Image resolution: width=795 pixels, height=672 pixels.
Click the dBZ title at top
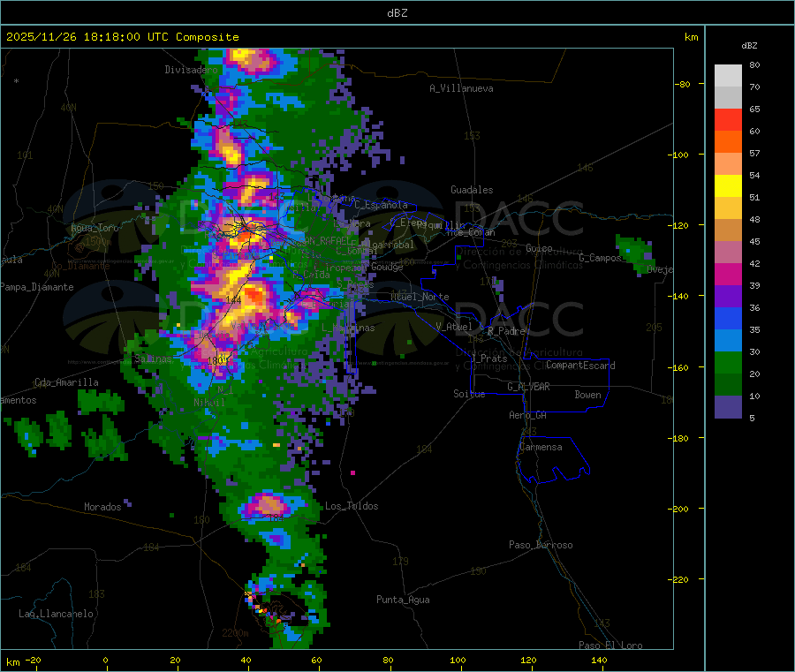tap(397, 13)
